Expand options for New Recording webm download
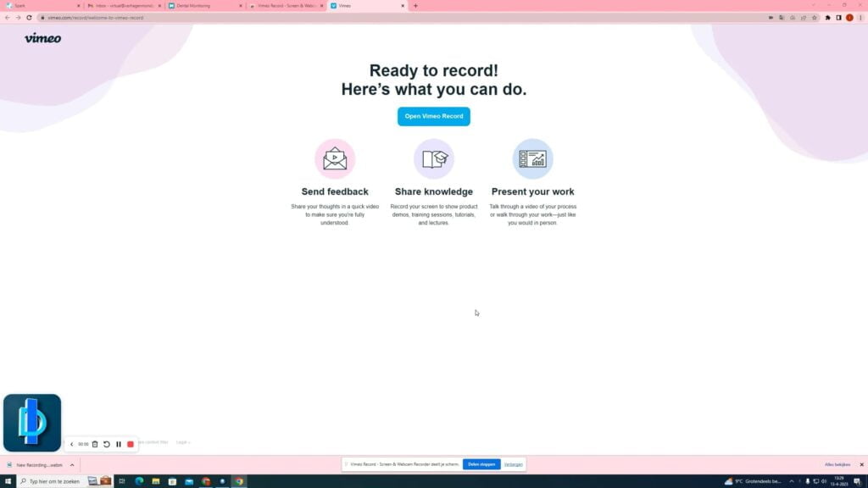 tap(72, 464)
